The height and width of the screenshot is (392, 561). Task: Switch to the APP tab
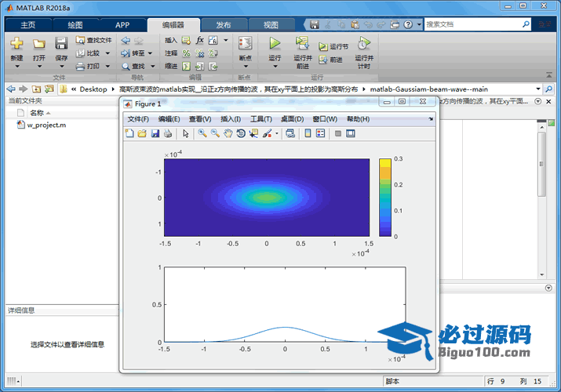[x=122, y=25]
